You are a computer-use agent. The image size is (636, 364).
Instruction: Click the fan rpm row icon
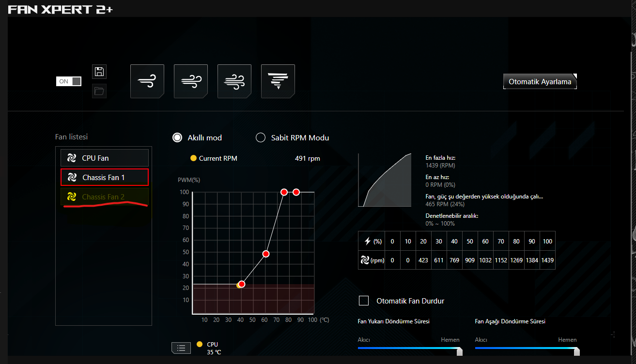click(365, 260)
